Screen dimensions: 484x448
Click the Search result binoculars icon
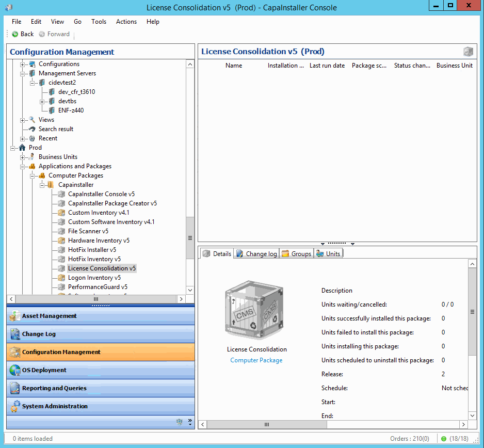pyautogui.click(x=32, y=129)
